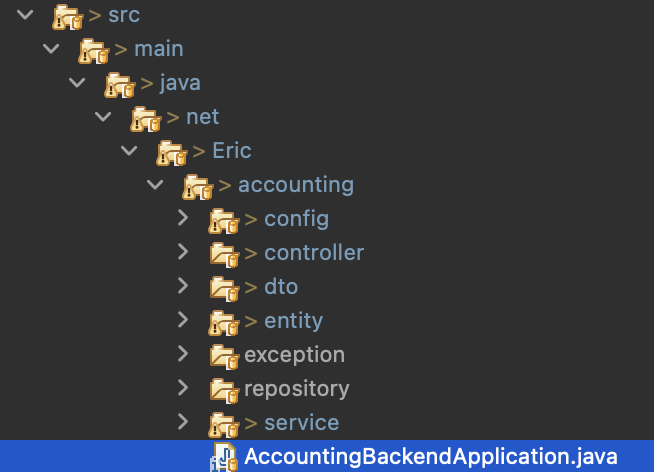Click the exception package icon
The image size is (654, 472).
224,356
